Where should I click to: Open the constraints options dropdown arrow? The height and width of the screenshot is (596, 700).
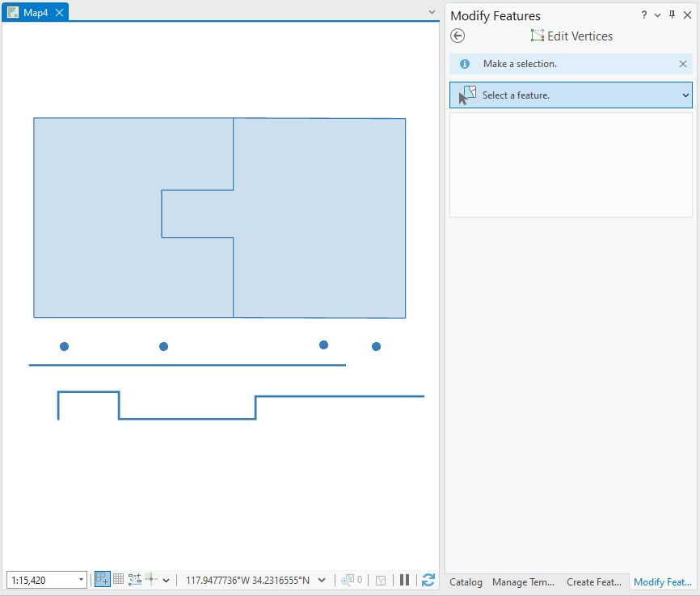coord(166,581)
